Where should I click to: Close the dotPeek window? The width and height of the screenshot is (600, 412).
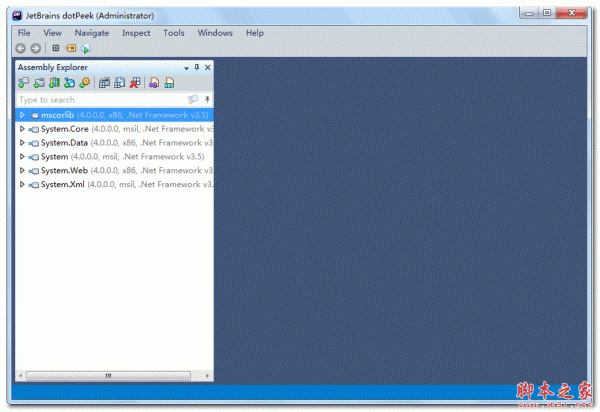(x=571, y=13)
